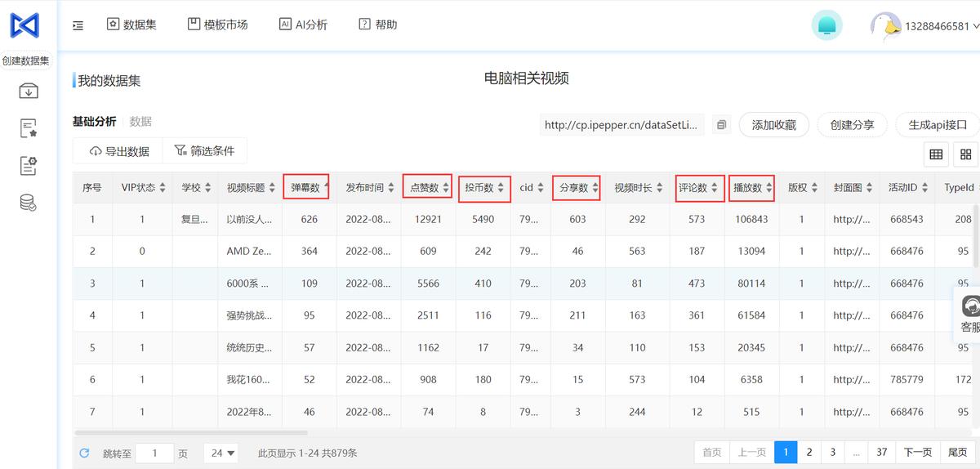Copy the dataset URL with copy icon
980x469 pixels.
pos(721,125)
